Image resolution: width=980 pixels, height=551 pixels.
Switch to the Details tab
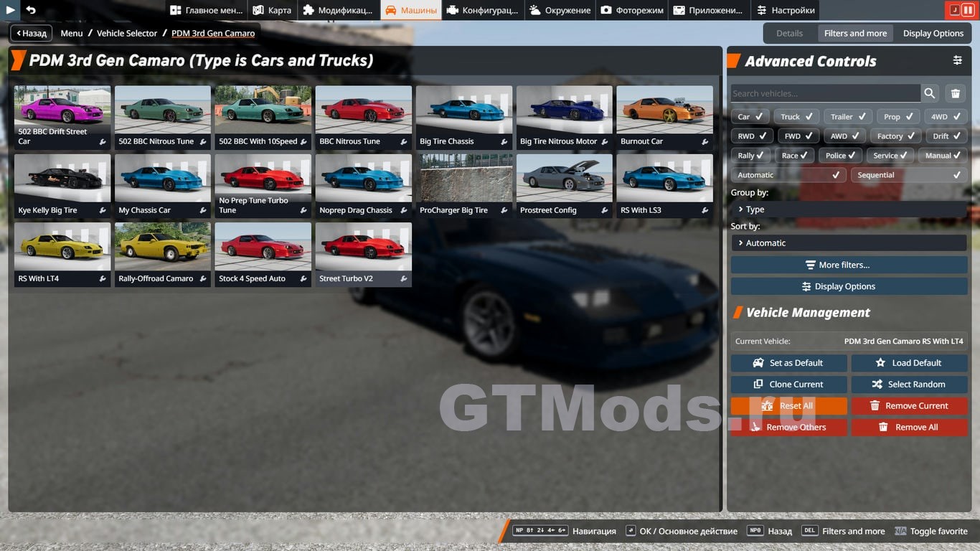789,33
